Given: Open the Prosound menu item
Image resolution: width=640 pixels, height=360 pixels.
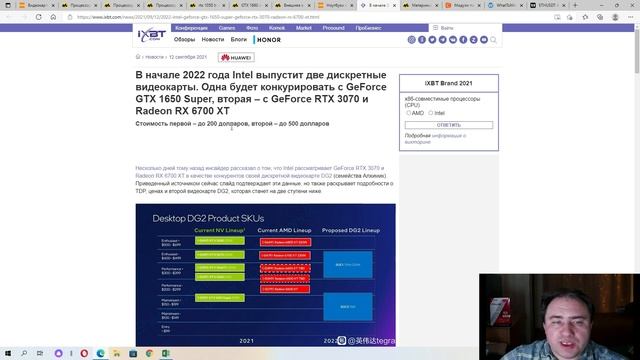Looking at the screenshot, I should point(333,28).
